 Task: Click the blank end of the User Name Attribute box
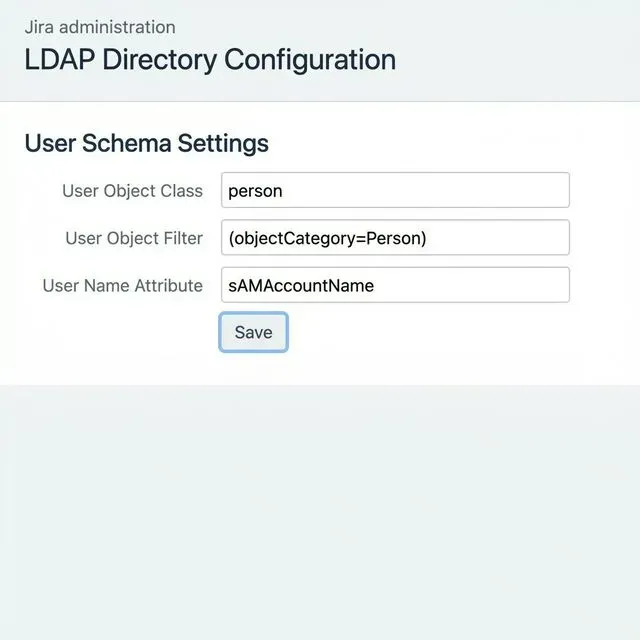[x=469, y=285]
